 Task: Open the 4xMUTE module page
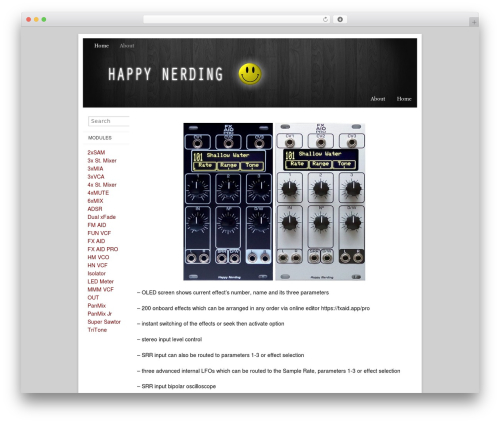tap(98, 193)
